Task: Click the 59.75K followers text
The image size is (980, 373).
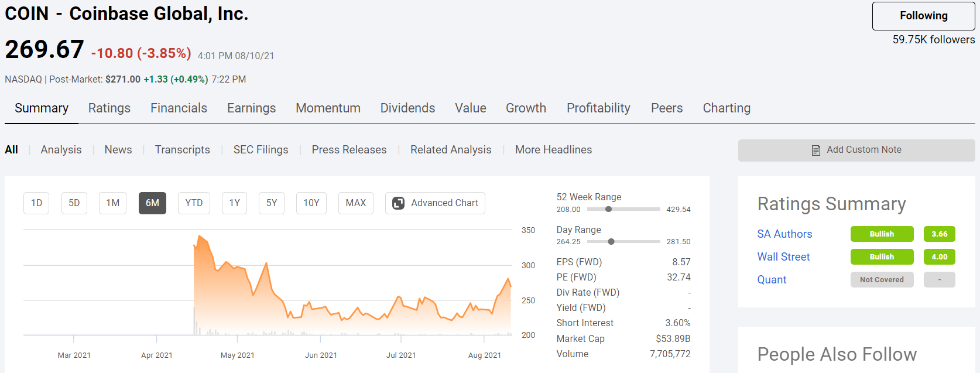Action: point(933,40)
